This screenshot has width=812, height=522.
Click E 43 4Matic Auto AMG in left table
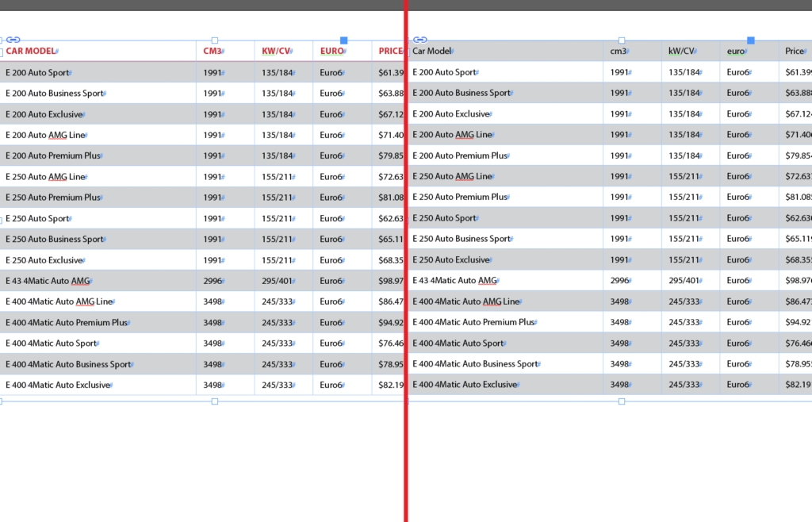tap(48, 281)
